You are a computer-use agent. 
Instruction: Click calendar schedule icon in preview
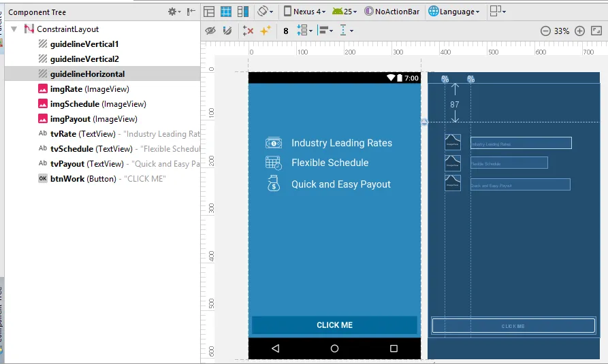tap(274, 163)
